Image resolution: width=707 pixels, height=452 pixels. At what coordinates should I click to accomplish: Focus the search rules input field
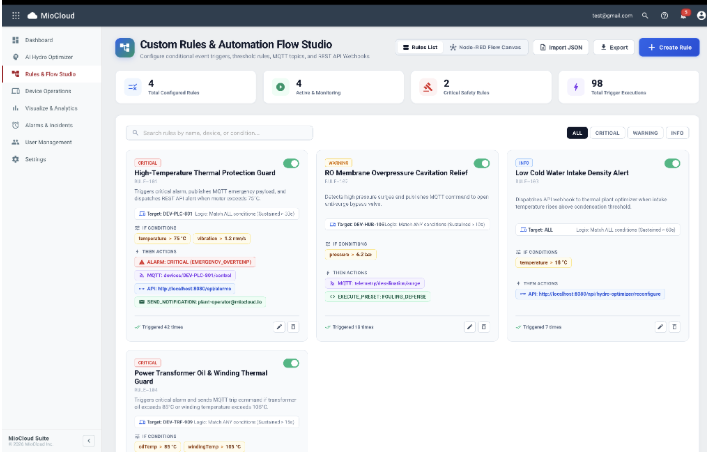tap(220, 133)
